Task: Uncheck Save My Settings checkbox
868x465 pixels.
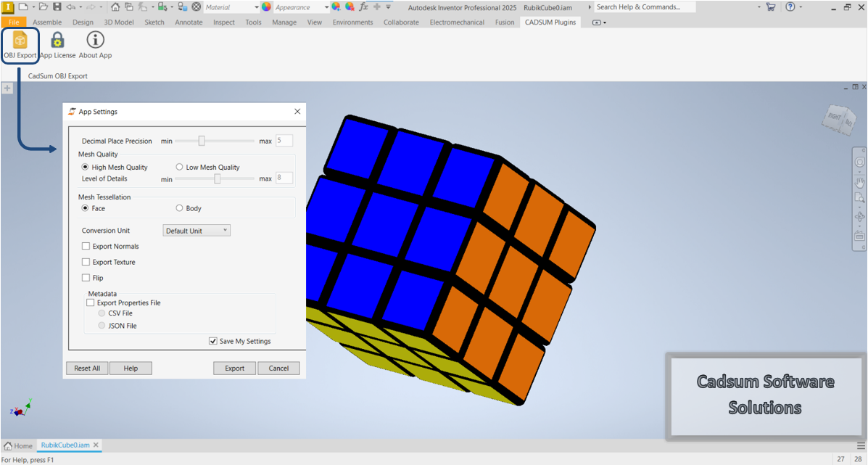Action: [x=212, y=341]
